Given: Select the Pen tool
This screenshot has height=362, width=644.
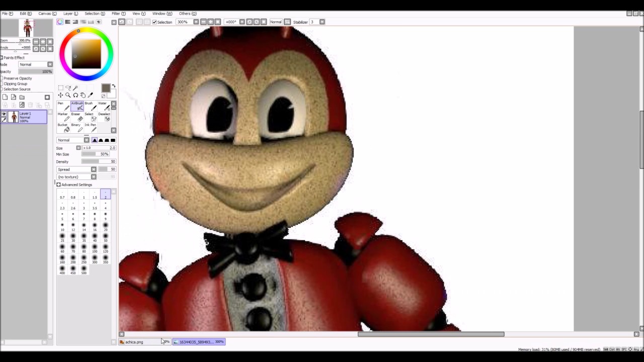Looking at the screenshot, I should click(x=63, y=106).
